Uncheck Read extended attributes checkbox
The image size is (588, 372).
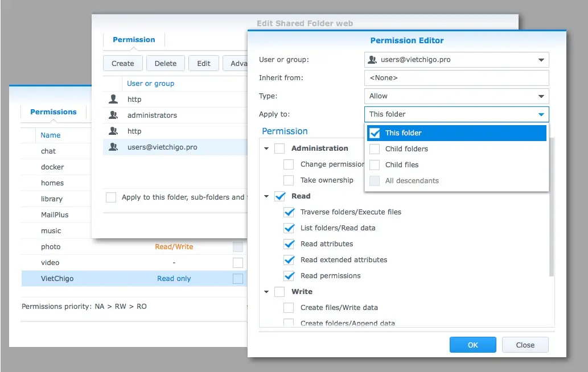click(289, 259)
